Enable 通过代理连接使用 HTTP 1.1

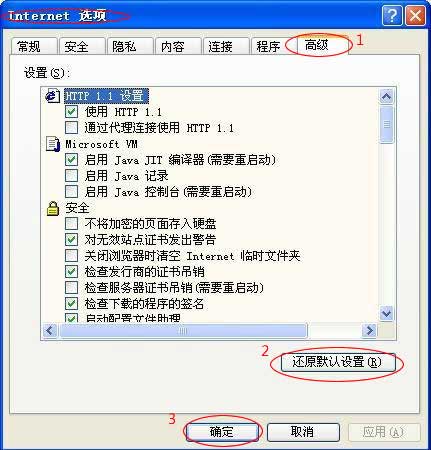(71, 128)
